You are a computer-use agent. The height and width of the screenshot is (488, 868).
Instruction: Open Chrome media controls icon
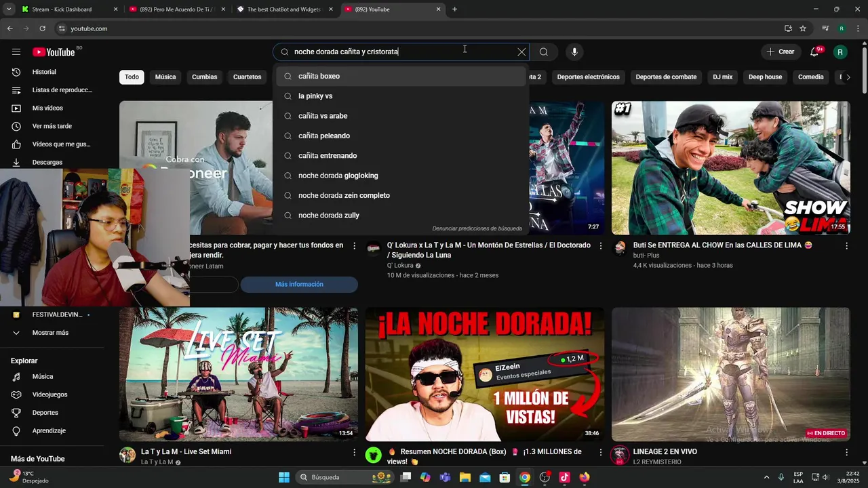[x=825, y=28]
